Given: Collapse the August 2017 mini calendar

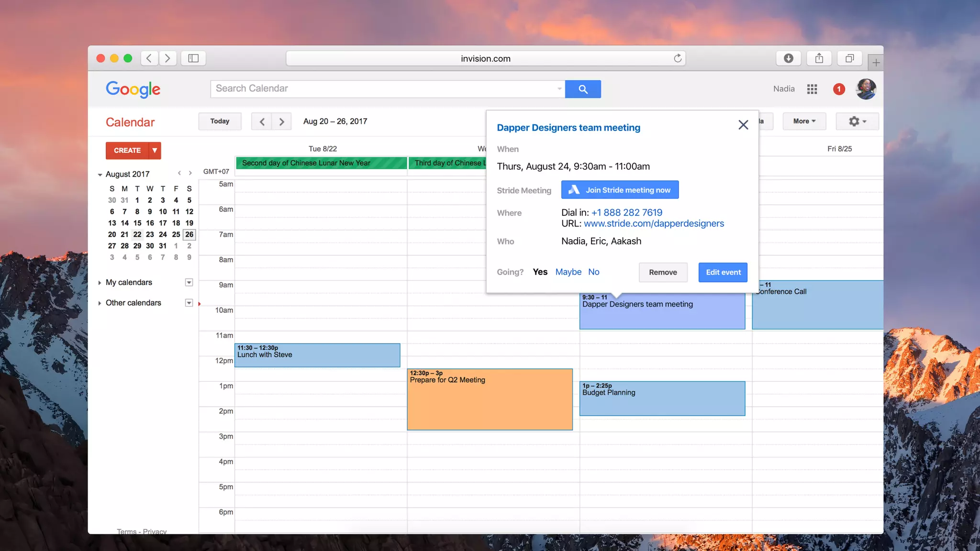Looking at the screenshot, I should click(x=100, y=175).
